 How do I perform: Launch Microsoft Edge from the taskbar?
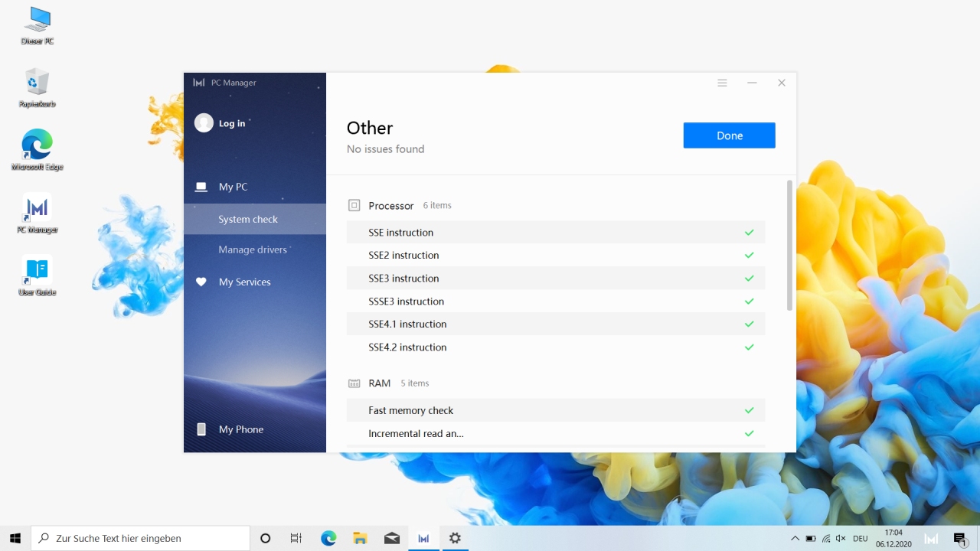tap(328, 538)
